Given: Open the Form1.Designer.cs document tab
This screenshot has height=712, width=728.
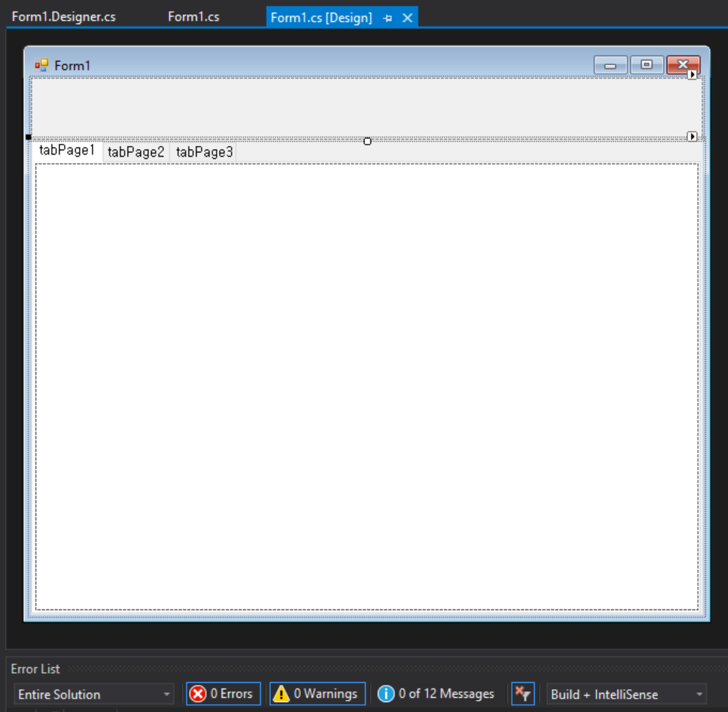Looking at the screenshot, I should [63, 17].
